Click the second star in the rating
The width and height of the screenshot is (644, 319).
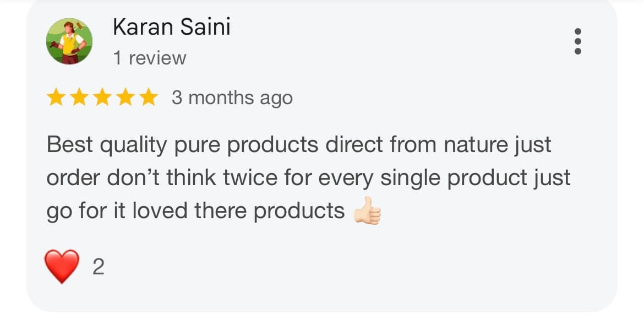79,97
